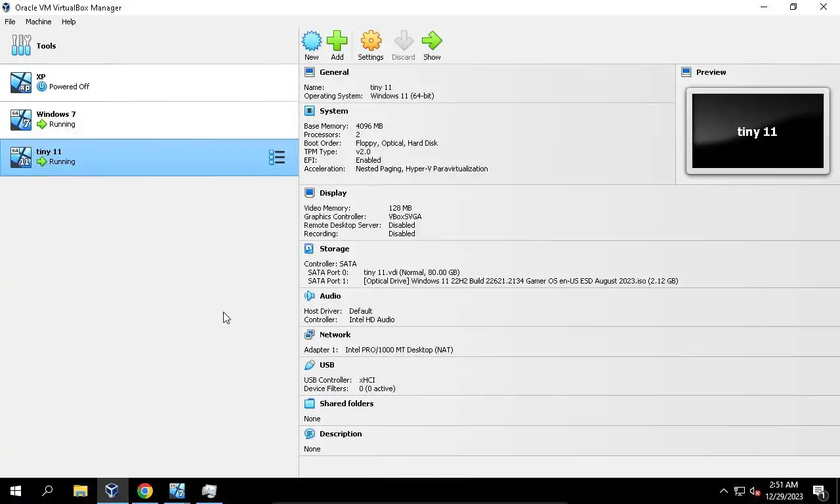Click the USB section icon
The height and width of the screenshot is (504, 840).
(309, 365)
